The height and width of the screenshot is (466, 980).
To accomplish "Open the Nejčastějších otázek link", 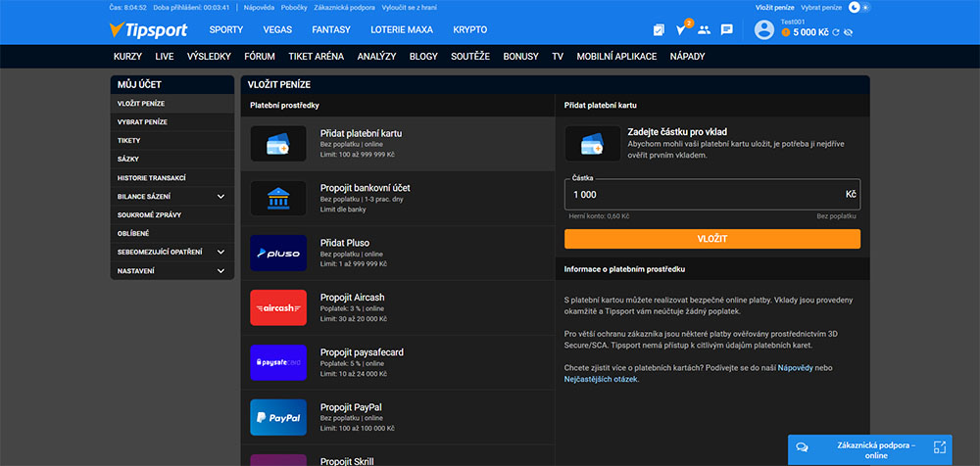I will (x=601, y=378).
